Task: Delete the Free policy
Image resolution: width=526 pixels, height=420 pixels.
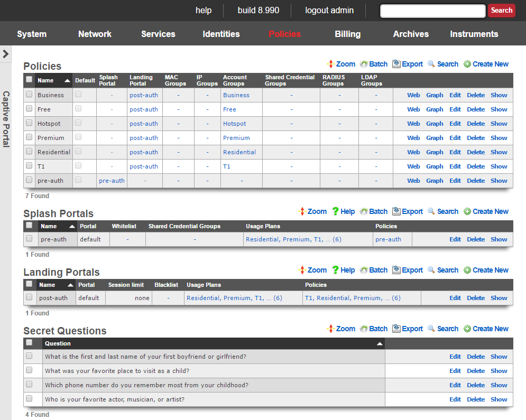Action: point(476,109)
